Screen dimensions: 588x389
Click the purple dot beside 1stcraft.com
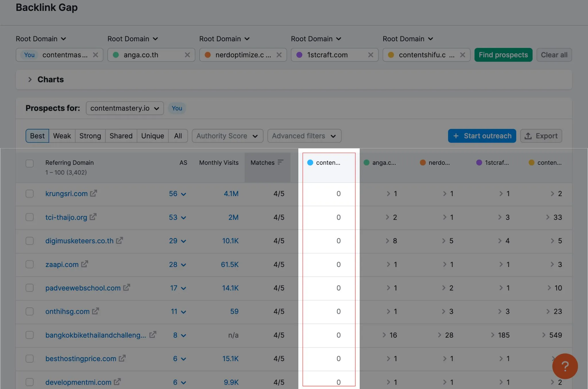[x=299, y=55]
